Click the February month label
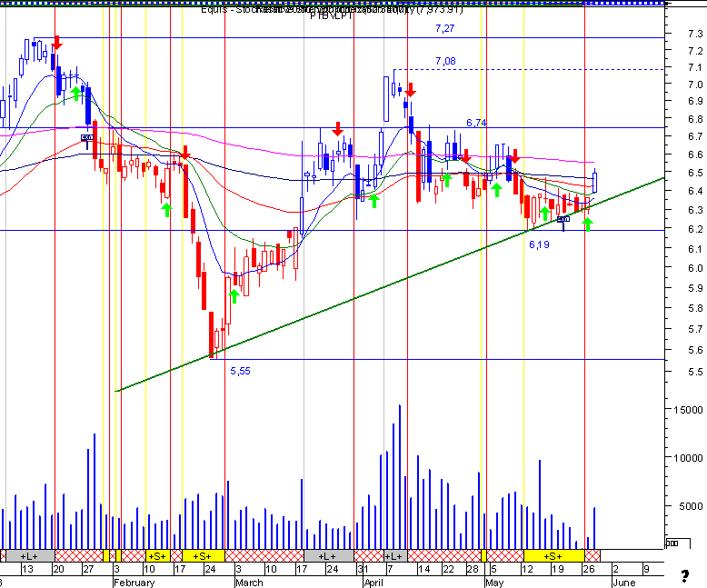Image resolution: width=707 pixels, height=588 pixels. pyautogui.click(x=134, y=583)
